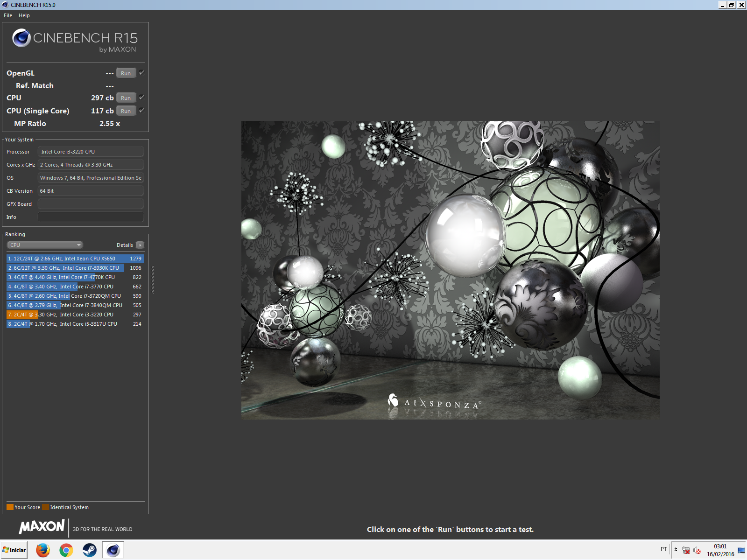This screenshot has height=560, width=747.
Task: Select ranking row Intel Core i7-3840QM
Action: point(75,305)
